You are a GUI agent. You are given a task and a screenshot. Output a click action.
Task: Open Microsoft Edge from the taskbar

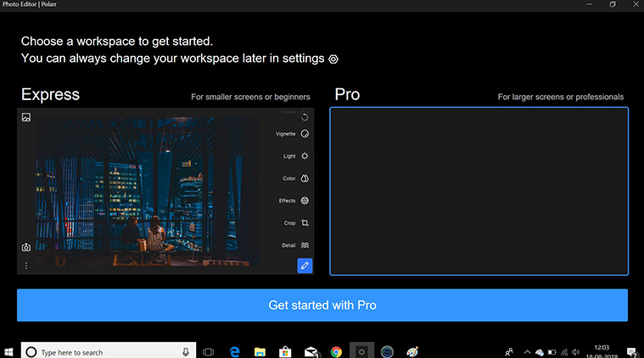pos(235,351)
